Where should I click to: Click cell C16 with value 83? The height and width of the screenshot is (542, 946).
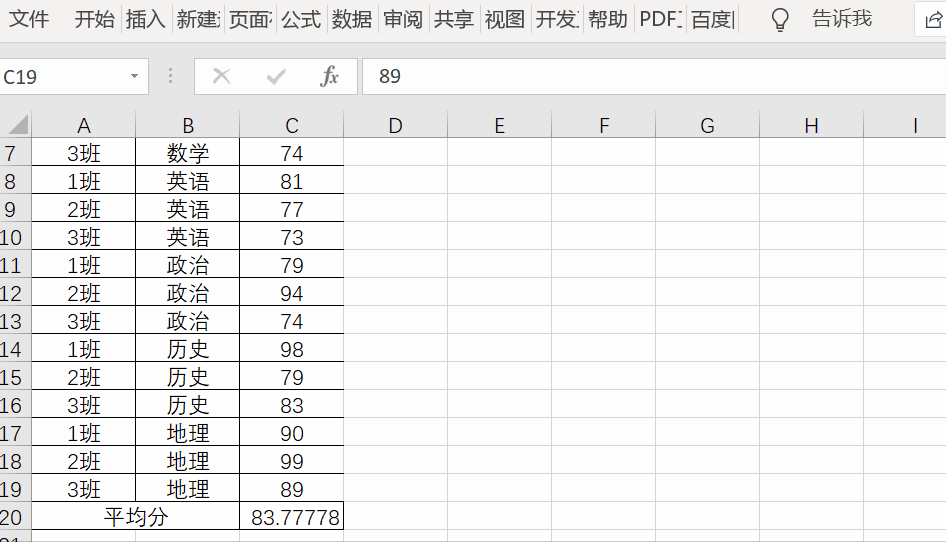coord(292,405)
